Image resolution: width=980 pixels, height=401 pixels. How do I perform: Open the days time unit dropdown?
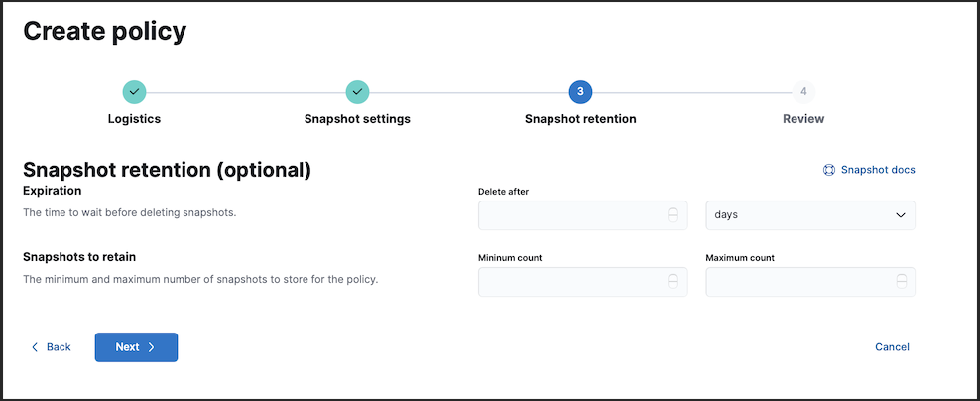point(810,214)
